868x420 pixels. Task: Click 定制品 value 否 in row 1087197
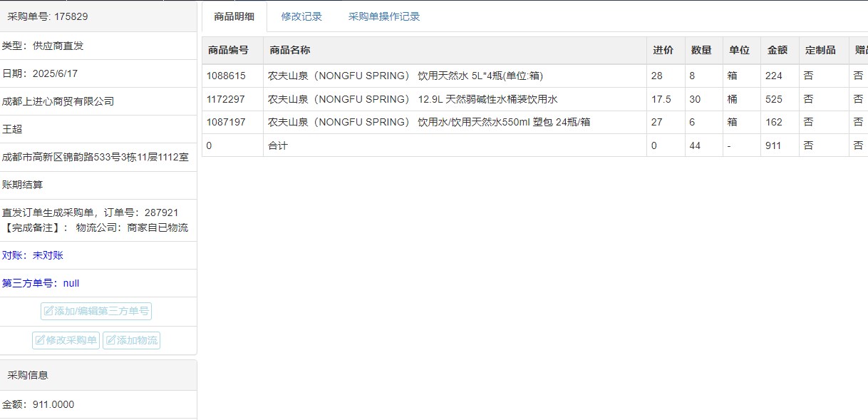click(x=824, y=122)
